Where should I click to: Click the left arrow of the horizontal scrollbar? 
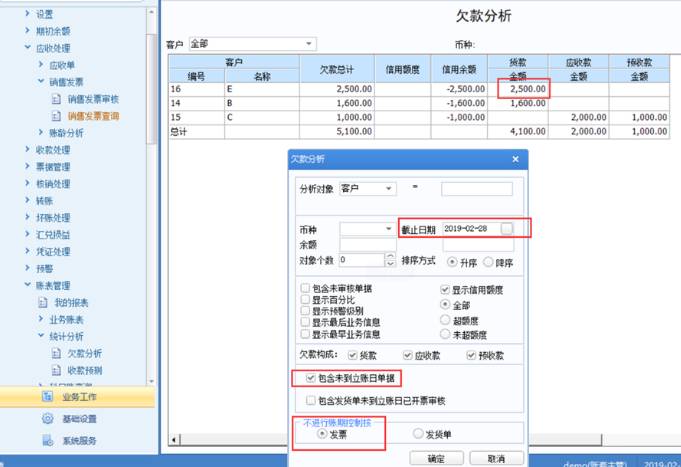174,440
